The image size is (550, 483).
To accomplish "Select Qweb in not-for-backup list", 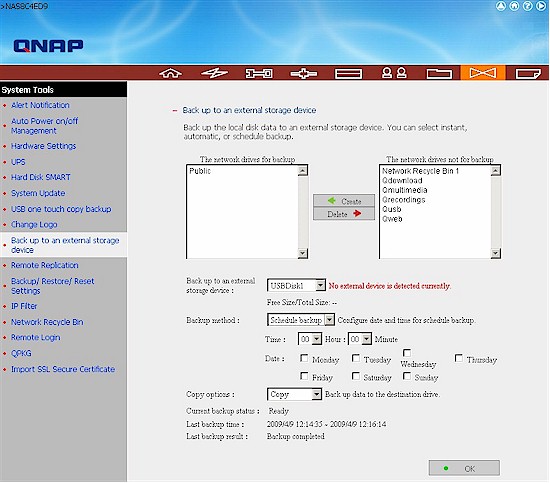I will (392, 219).
